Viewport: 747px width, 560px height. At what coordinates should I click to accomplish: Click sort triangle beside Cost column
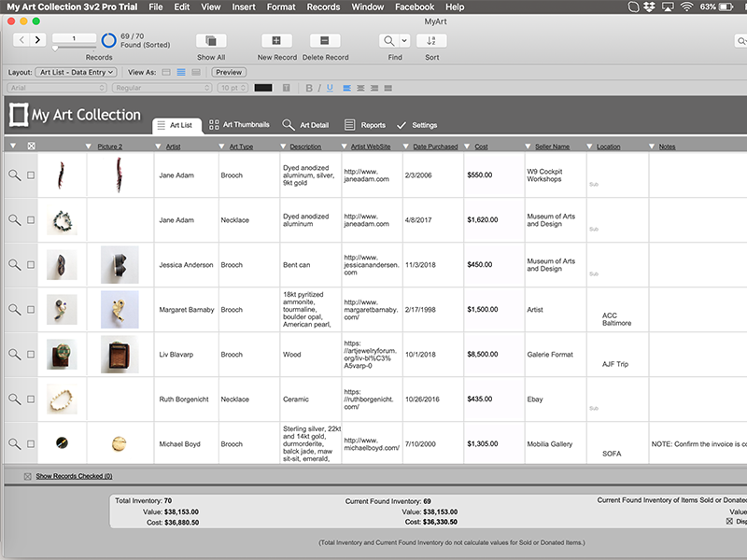(467, 147)
